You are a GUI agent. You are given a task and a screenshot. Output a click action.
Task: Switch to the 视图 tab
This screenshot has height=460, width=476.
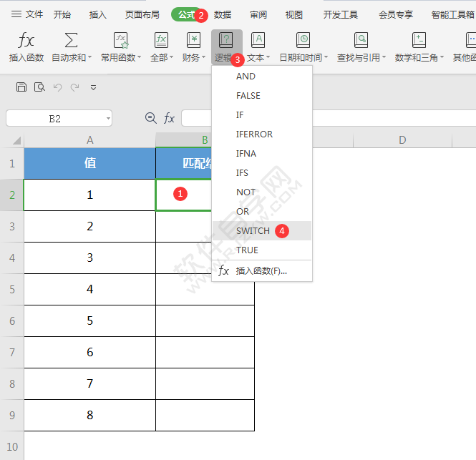click(294, 14)
